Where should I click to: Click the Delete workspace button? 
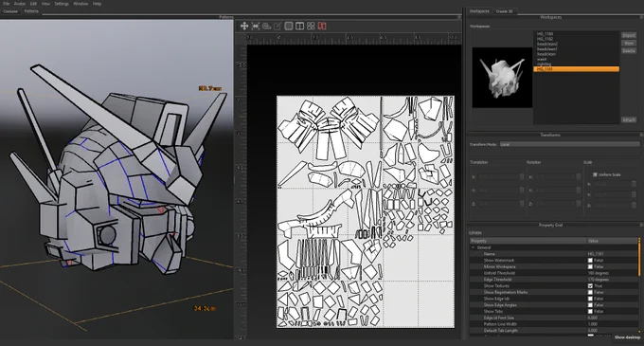click(x=629, y=51)
